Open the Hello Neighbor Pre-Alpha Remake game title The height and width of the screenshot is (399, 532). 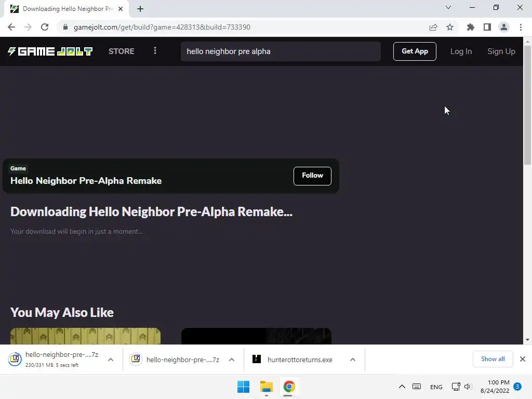pyautogui.click(x=86, y=180)
